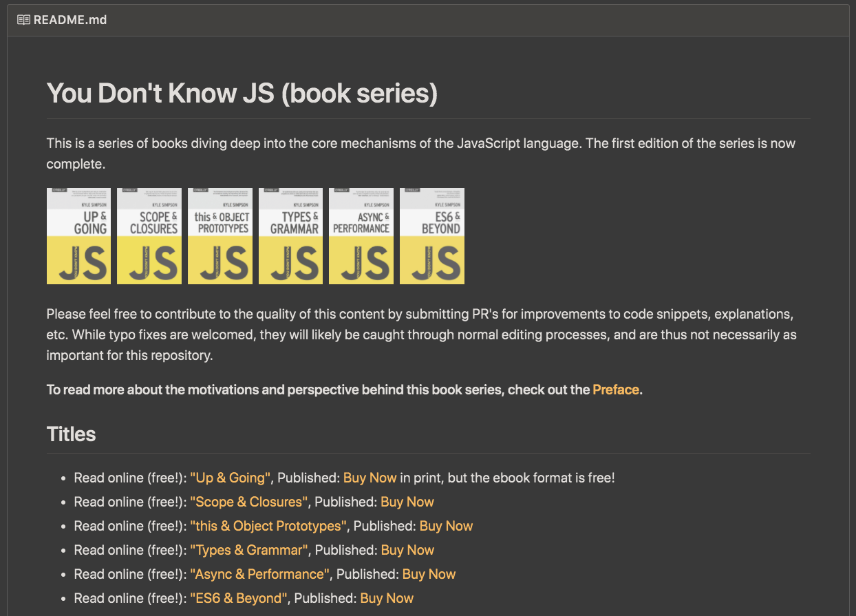Buy this & Object Prototypes now

[x=446, y=526]
